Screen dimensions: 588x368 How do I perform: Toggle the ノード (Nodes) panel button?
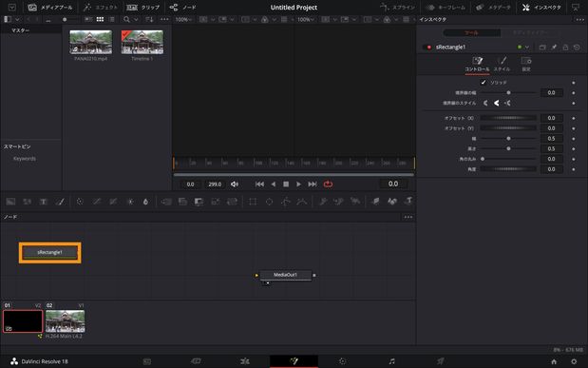182,8
